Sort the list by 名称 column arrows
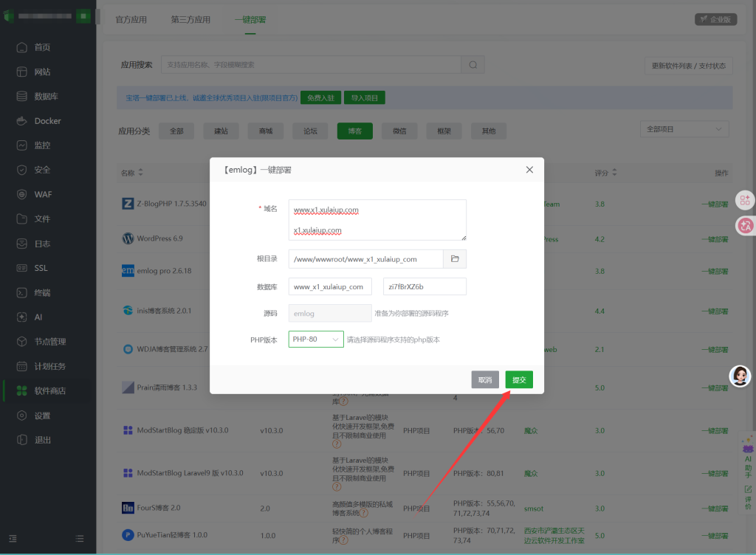The height and width of the screenshot is (555, 756). click(x=140, y=173)
